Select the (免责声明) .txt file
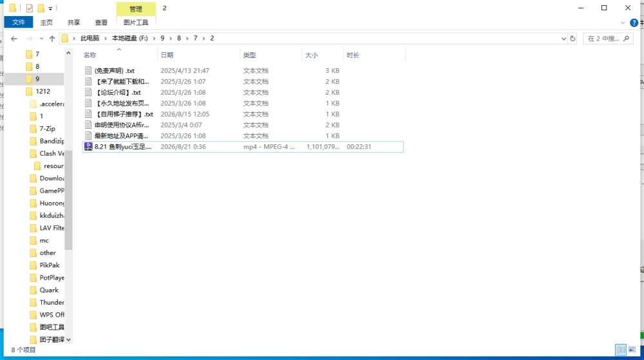Image resolution: width=644 pixels, height=360 pixels. tap(243, 71)
